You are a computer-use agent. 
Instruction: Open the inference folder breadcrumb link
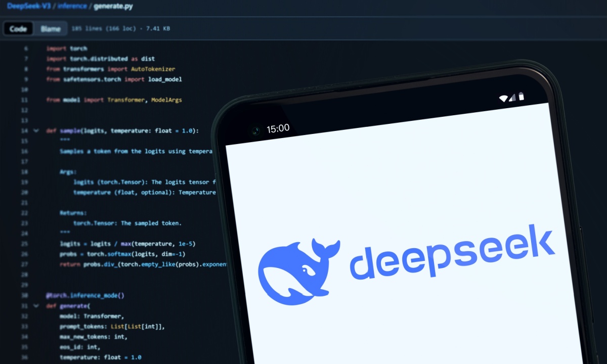71,6
